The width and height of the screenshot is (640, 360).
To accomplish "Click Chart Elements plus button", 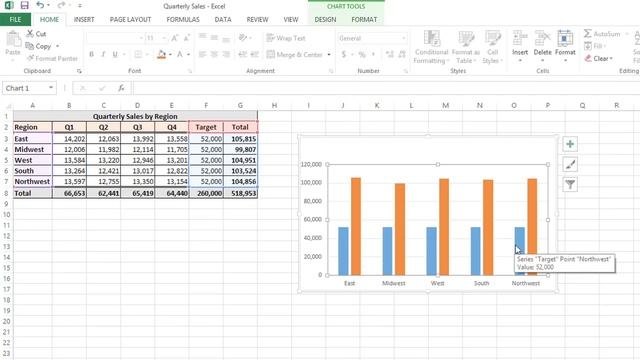I will point(570,144).
